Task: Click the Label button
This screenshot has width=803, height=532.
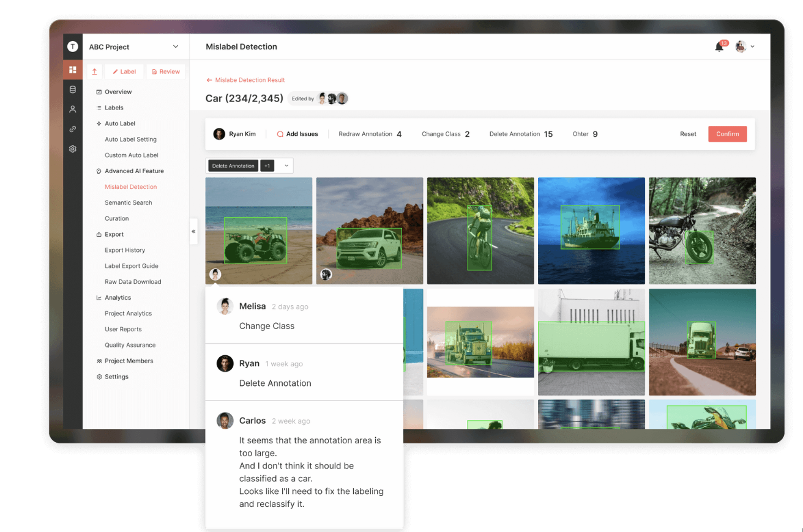Action: (124, 72)
